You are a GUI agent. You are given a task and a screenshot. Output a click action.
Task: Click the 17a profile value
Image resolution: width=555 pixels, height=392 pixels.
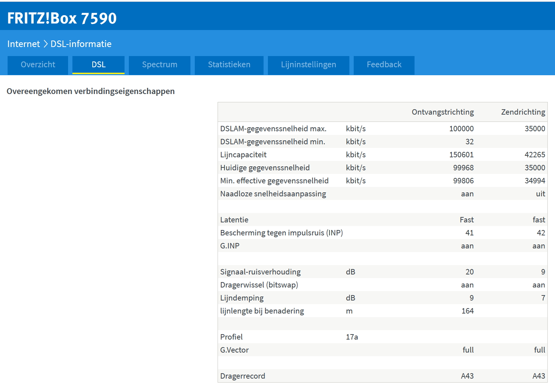[x=352, y=337]
